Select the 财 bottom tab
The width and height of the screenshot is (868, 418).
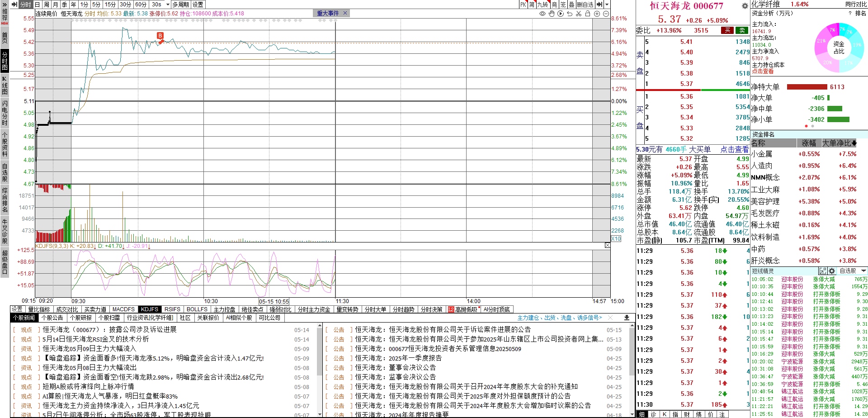(687, 414)
